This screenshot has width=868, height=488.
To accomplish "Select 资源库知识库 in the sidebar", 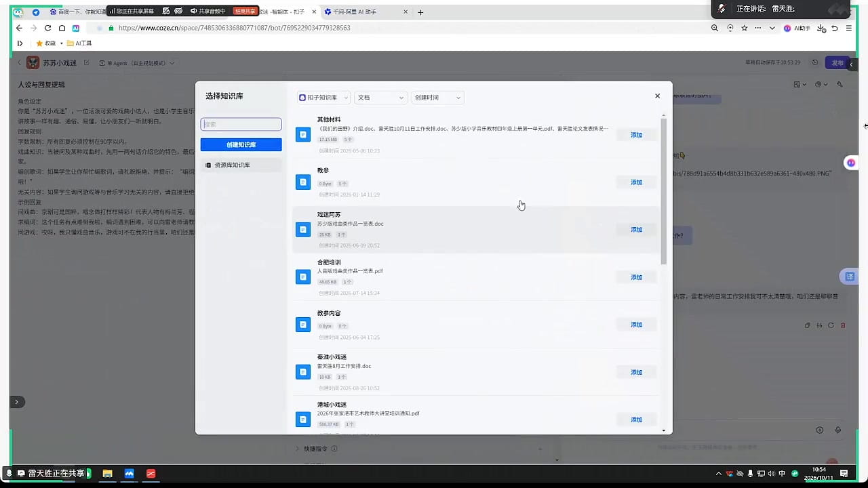I will tap(241, 165).
